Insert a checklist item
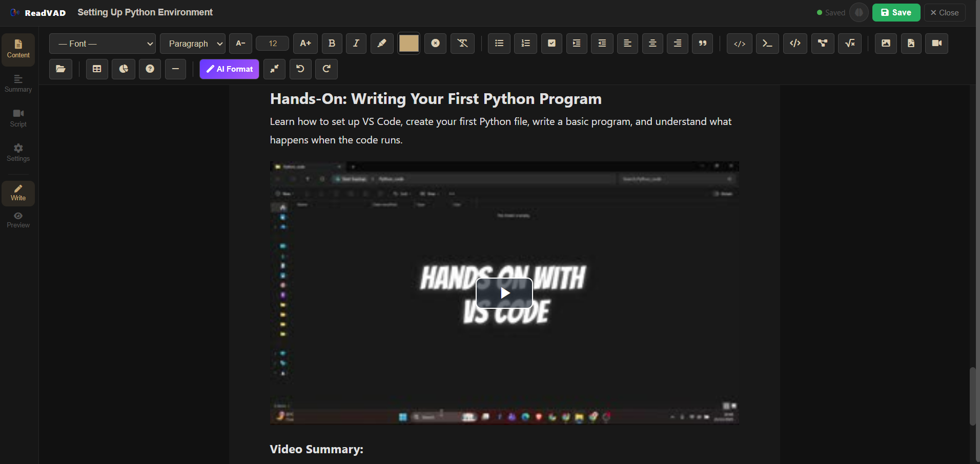The width and height of the screenshot is (980, 464). [x=552, y=44]
